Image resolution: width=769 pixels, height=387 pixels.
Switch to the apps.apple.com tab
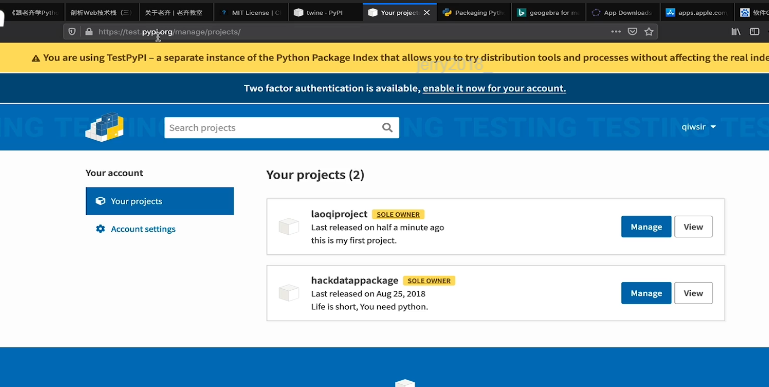[697, 13]
